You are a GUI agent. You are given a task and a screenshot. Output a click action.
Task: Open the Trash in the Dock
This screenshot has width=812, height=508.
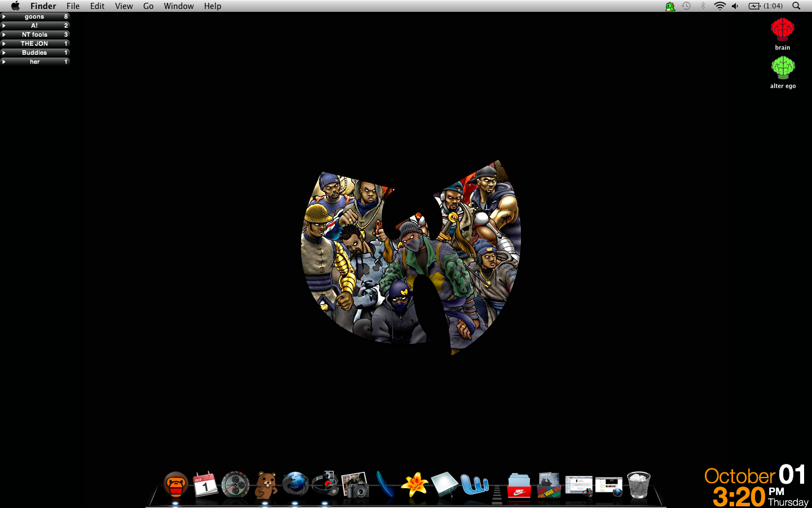(639, 485)
